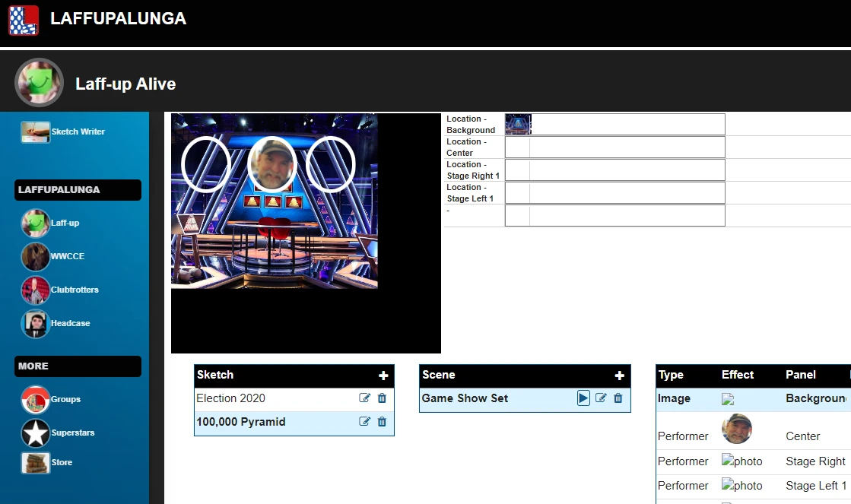This screenshot has height=504, width=851.
Task: Edit the 100,000 Pyramid sketch
Action: coord(364,422)
